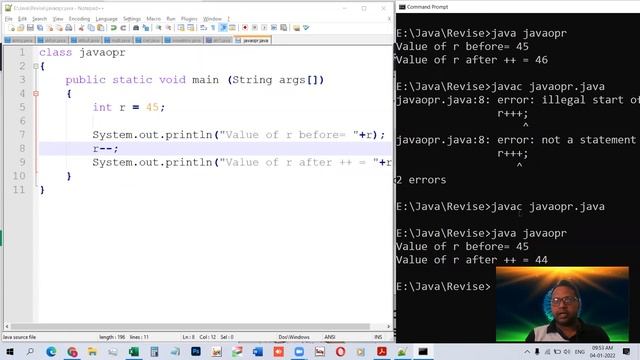Click the Save All toolbar icon
This screenshot has height=360, width=640.
click(x=40, y=28)
